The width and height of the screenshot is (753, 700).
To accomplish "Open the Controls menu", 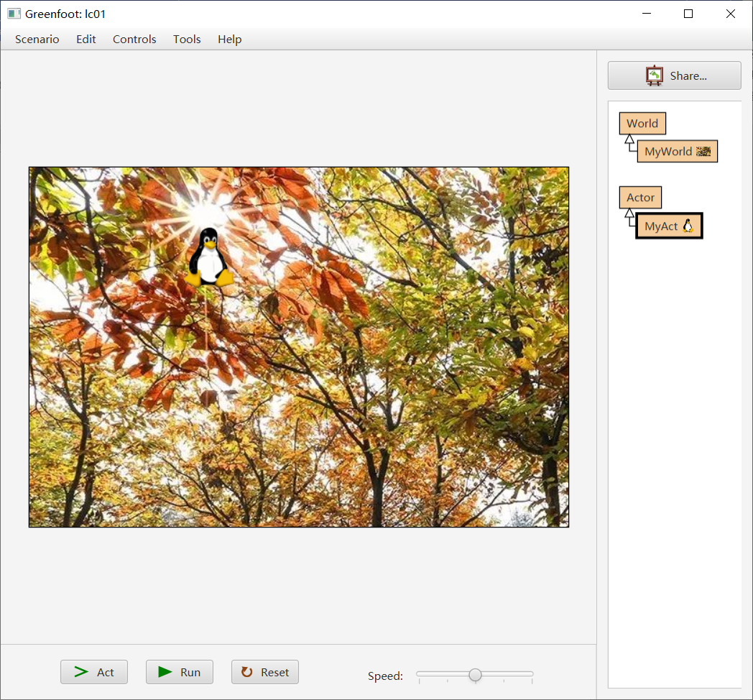I will (x=134, y=40).
